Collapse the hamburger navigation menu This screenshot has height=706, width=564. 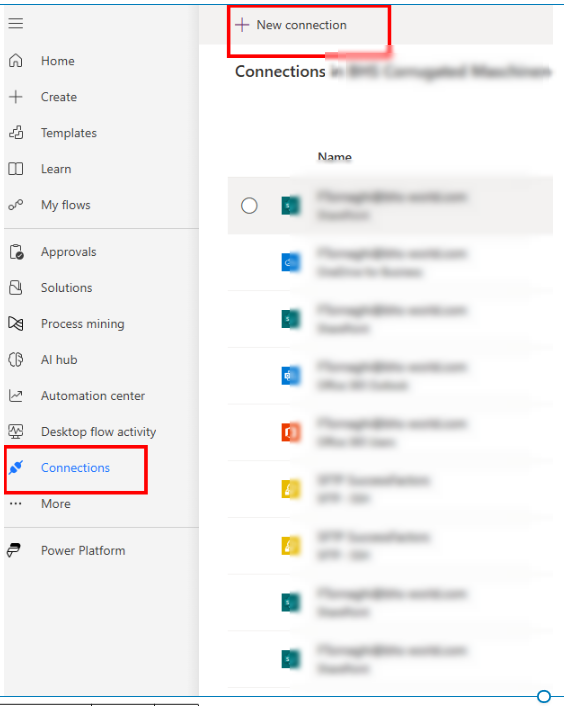pyautogui.click(x=16, y=23)
